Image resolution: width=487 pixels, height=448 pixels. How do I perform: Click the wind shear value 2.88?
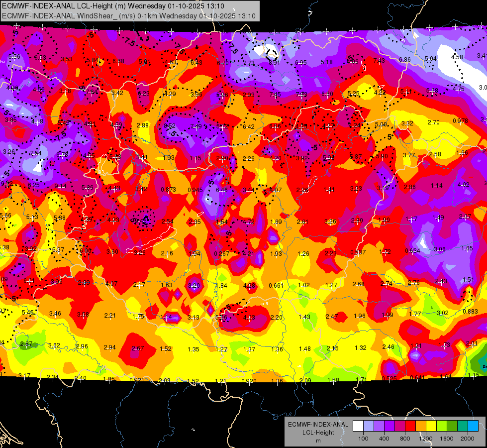143,125
